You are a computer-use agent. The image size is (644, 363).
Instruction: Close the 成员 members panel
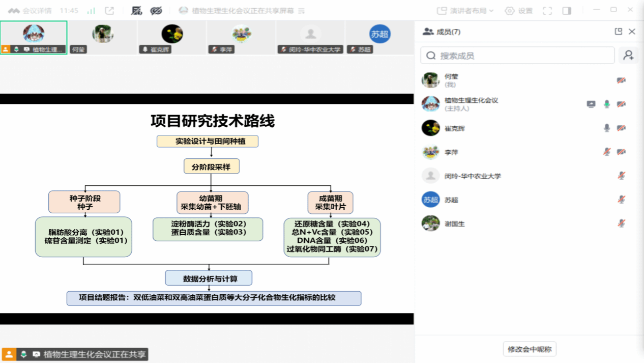point(632,32)
